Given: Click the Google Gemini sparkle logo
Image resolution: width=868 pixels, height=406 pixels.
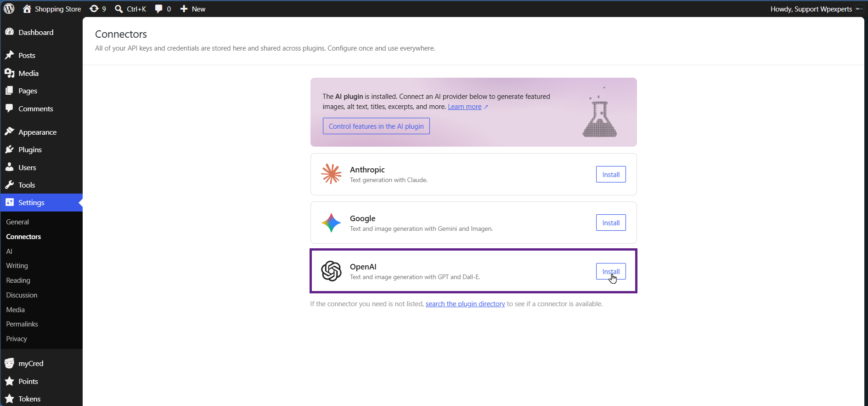Looking at the screenshot, I should coord(331,223).
